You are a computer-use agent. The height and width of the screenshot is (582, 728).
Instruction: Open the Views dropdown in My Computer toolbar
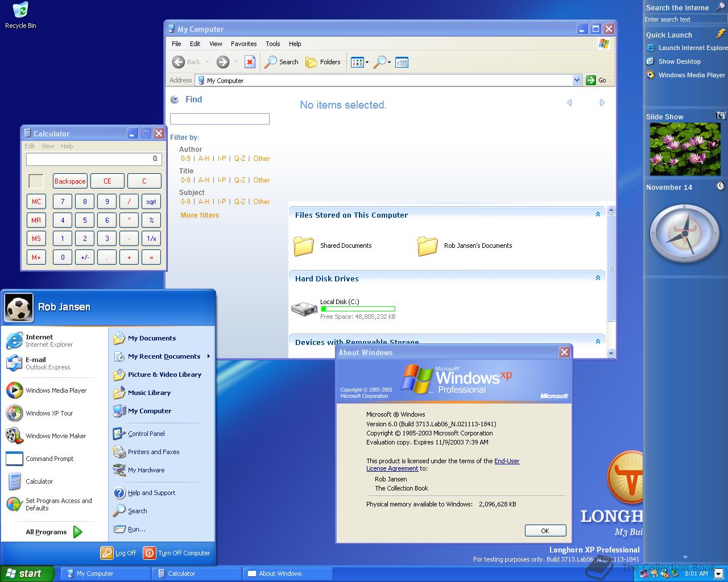(x=360, y=62)
